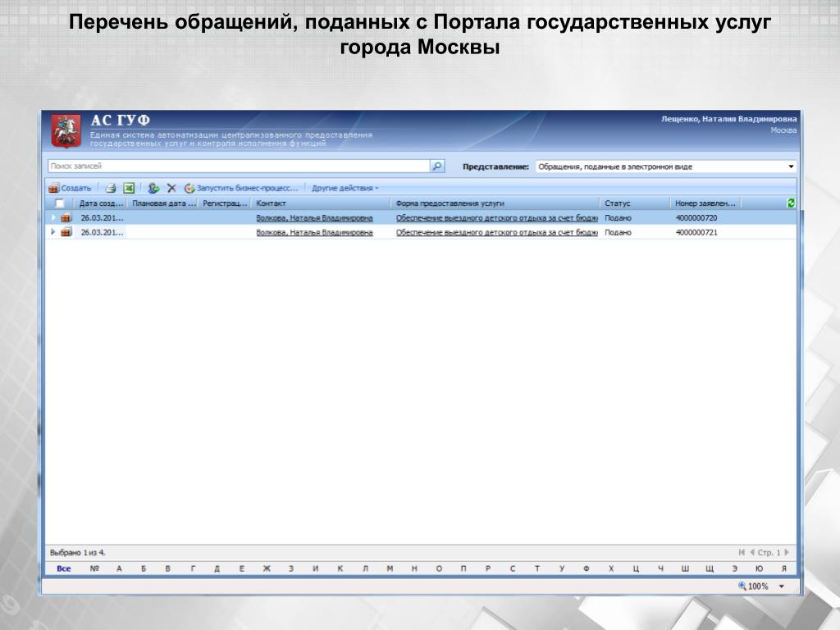Screen dimensions: 840x630
Task: Expand the row with number 4000000720
Action: [53, 217]
